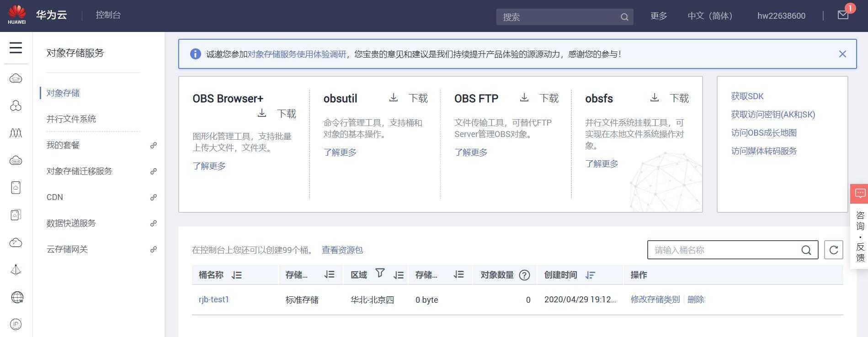The width and height of the screenshot is (868, 337).
Task: Open the external link icon beside 对象存储迁移服务
Action: (154, 171)
